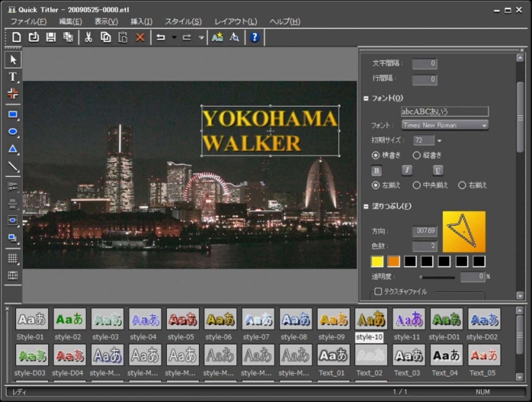This screenshot has height=402, width=532.
Task: Open the 編集(E) menu
Action: [x=71, y=21]
